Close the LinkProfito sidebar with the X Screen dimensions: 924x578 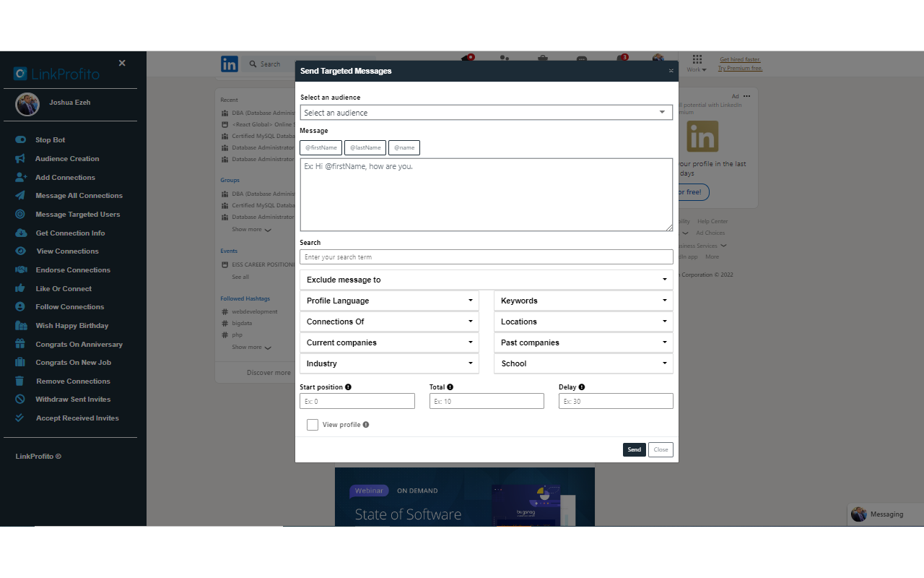(122, 63)
